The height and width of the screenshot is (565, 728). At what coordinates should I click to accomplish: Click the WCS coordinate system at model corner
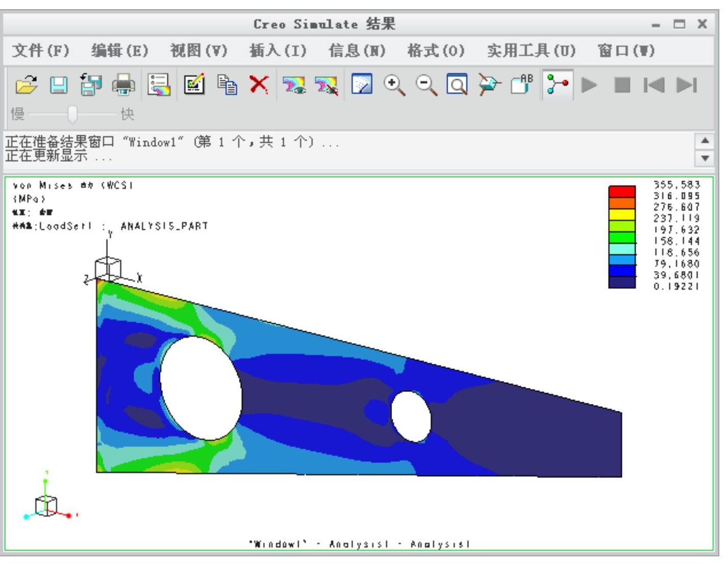[109, 269]
